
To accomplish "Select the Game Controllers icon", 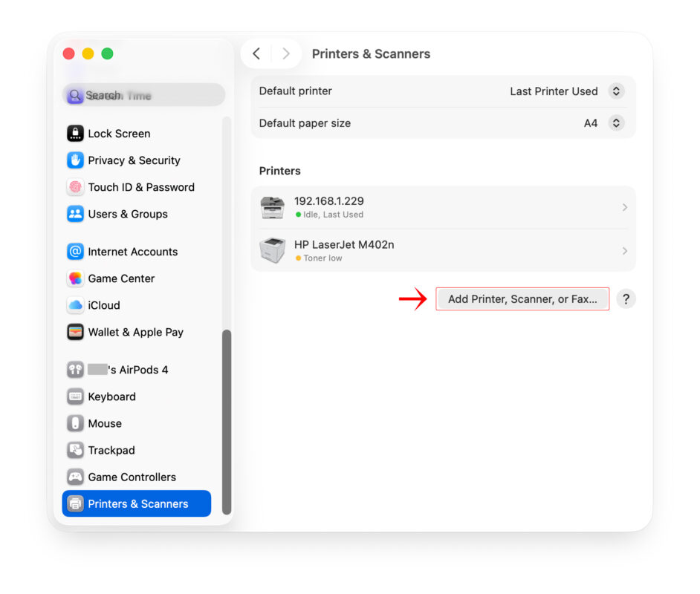I will (x=75, y=477).
